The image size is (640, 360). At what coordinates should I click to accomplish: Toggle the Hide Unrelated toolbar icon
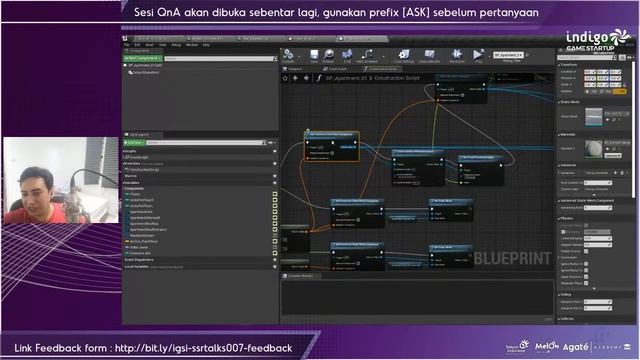pos(367,56)
